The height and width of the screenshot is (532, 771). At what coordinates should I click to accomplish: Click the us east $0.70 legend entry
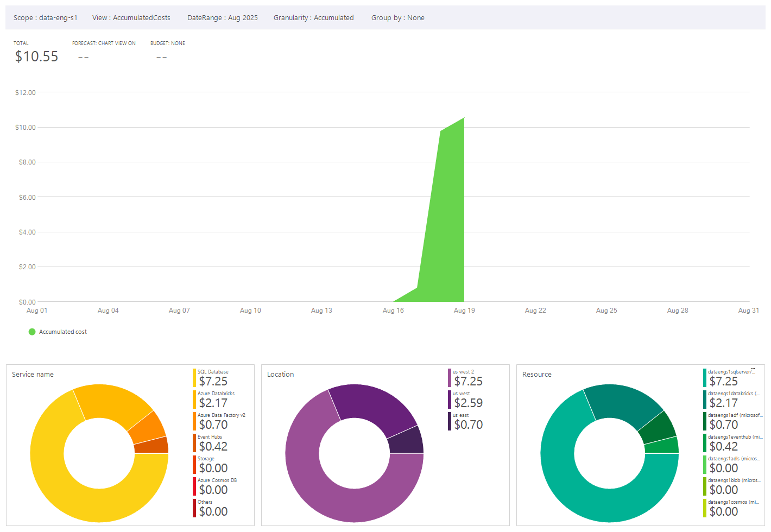[x=466, y=421]
